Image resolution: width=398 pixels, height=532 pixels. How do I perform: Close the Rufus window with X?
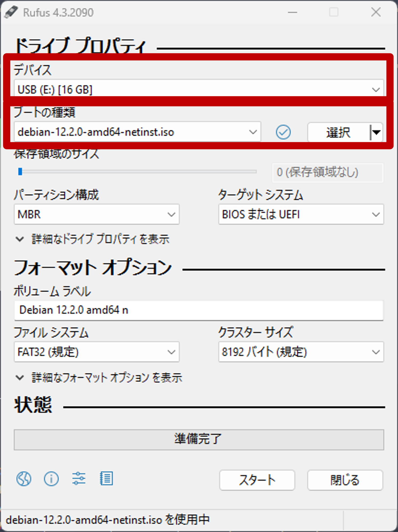[x=376, y=12]
